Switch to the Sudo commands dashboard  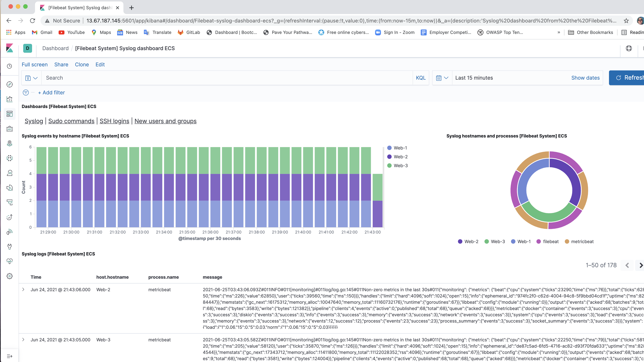[71, 121]
